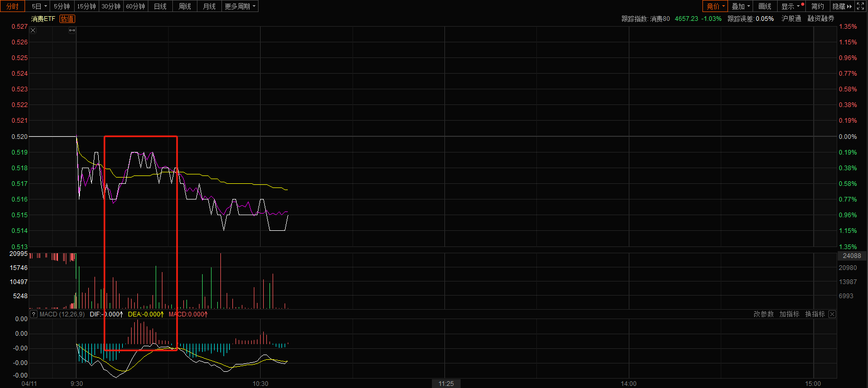This screenshot has height=388, width=868.
Task: Select the 15分钟 period tab
Action: tap(86, 6)
